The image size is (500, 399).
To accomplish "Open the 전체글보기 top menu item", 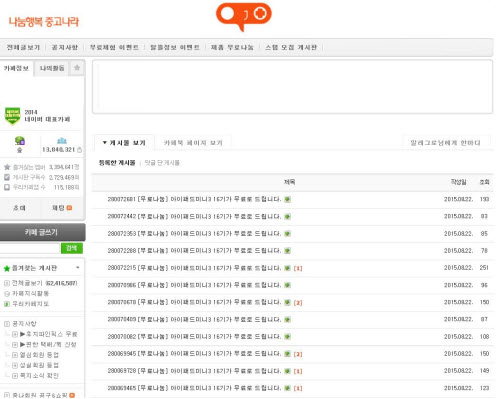I will tap(23, 47).
